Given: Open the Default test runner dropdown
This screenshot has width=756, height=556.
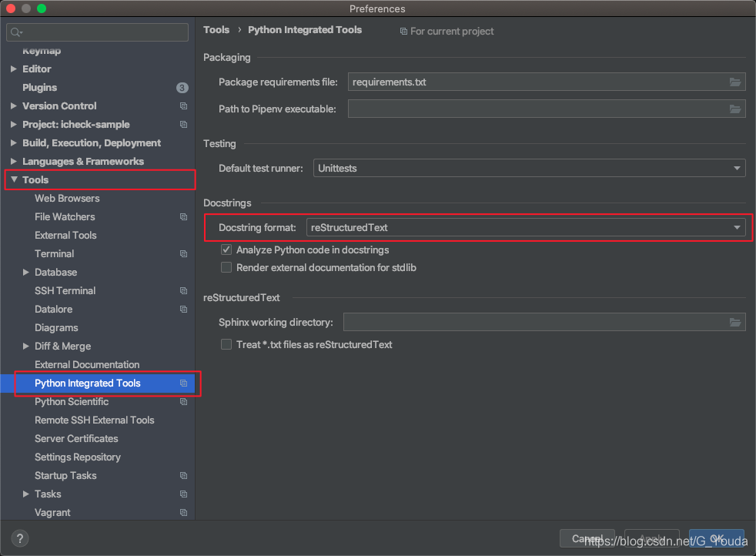Looking at the screenshot, I should point(738,168).
